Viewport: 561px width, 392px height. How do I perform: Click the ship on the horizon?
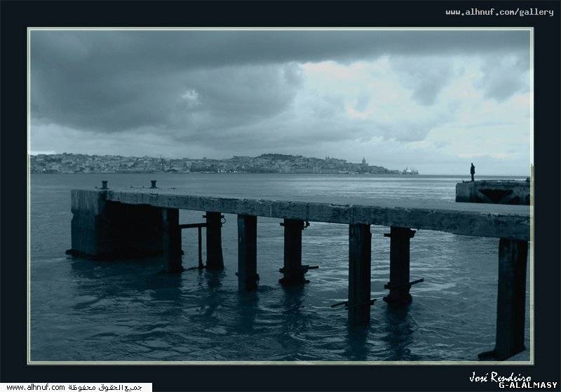[x=410, y=170]
